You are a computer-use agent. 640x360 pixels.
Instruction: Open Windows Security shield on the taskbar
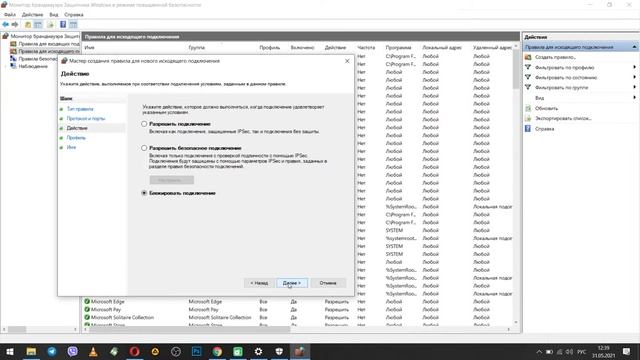tap(279, 351)
